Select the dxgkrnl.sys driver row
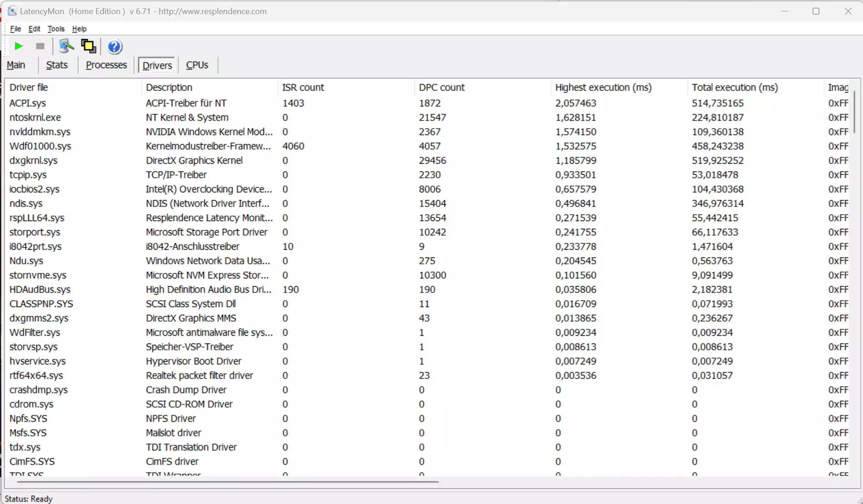Screen dimensions: 863x504 click(x=428, y=161)
